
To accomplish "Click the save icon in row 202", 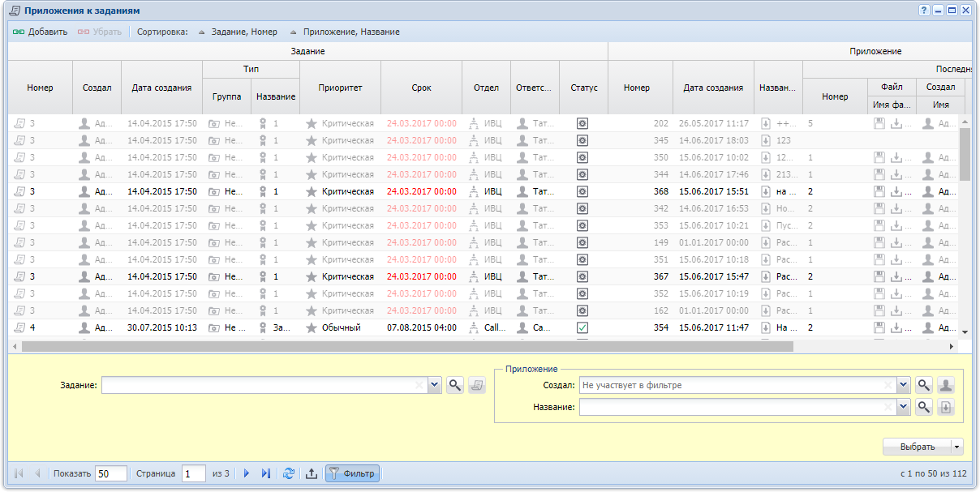I will tap(879, 123).
